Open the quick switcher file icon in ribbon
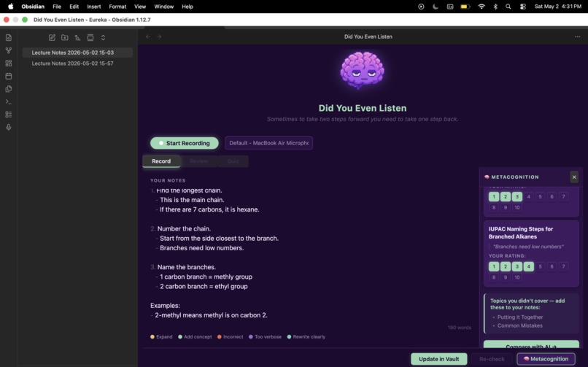Screen dimensions: 588x367 coord(9,37)
